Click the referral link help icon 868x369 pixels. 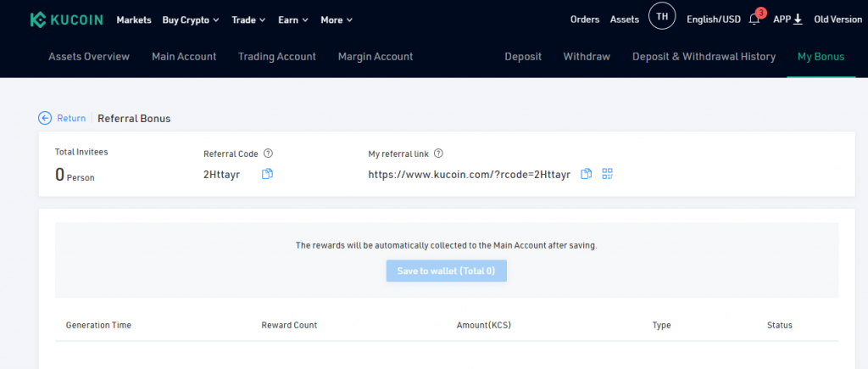(x=438, y=154)
